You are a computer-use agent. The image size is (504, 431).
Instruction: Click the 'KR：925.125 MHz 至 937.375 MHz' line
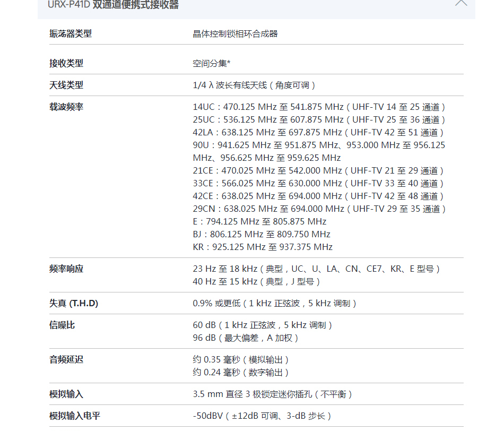pos(263,247)
